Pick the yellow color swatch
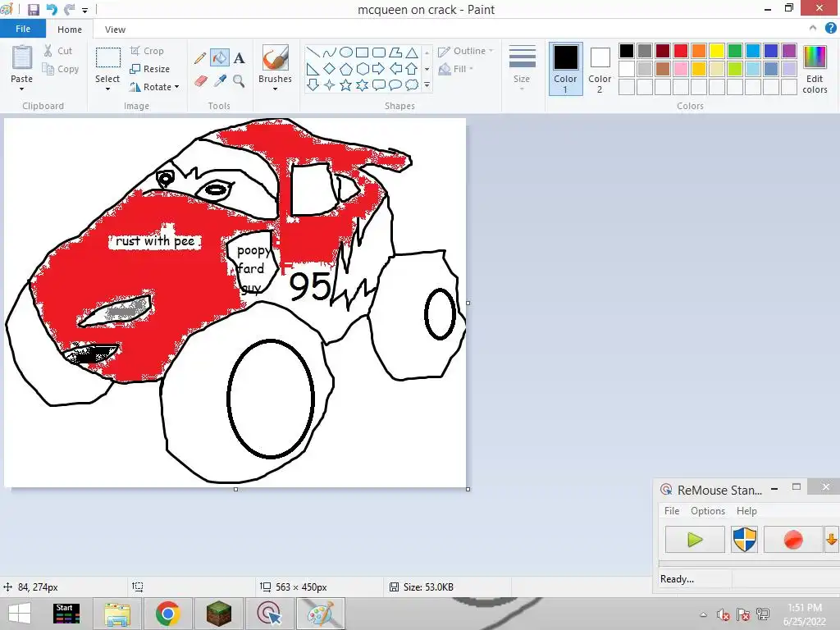This screenshot has width=840, height=630. coord(717,51)
